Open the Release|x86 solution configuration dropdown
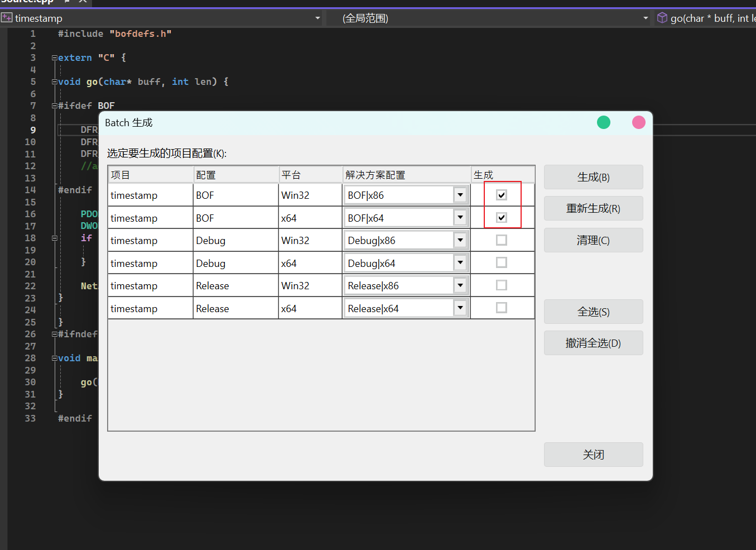Screen dimensions: 756x550 460,286
